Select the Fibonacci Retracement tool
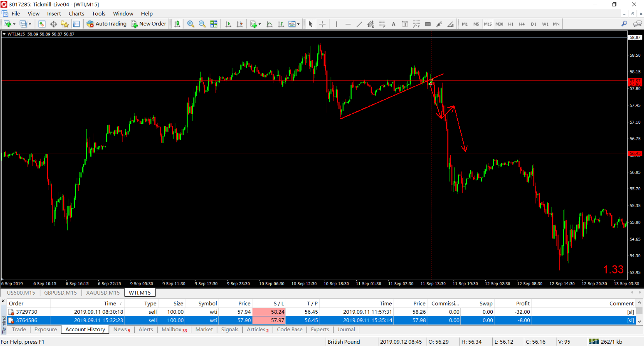 382,24
